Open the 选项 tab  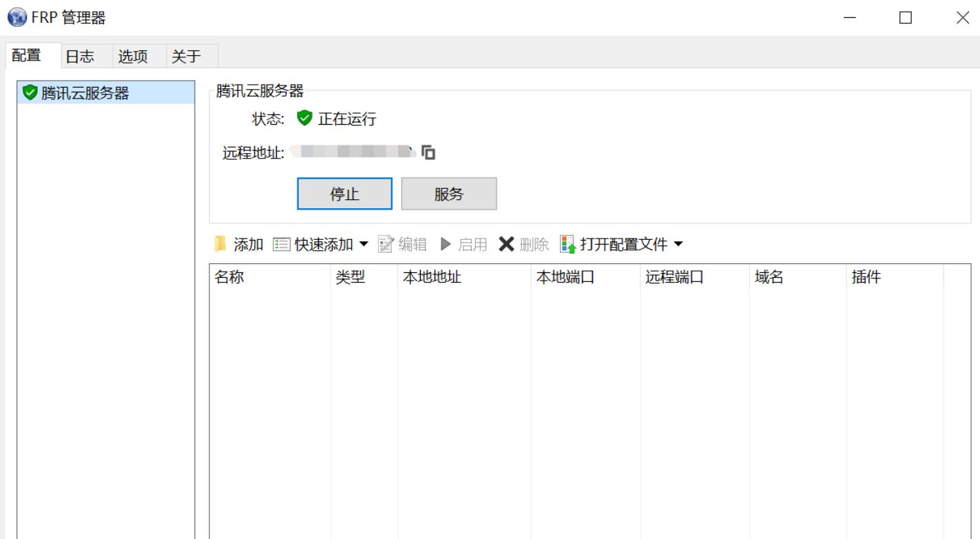pos(133,57)
